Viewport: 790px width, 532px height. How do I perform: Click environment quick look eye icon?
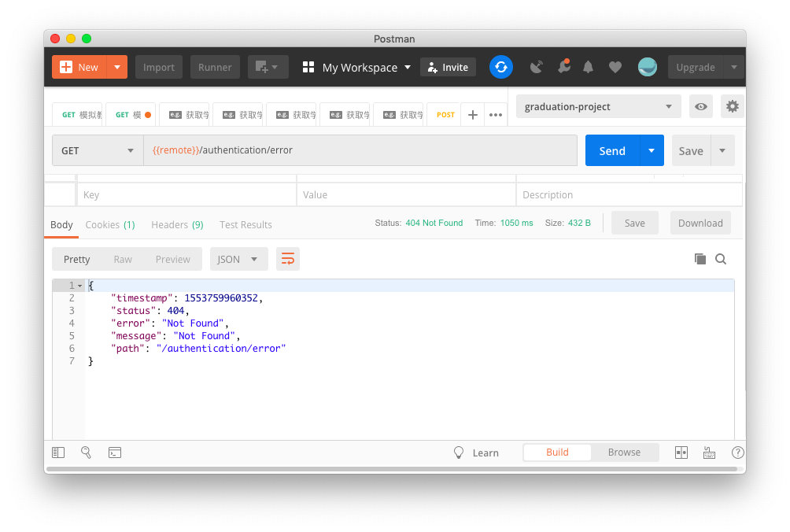(700, 107)
